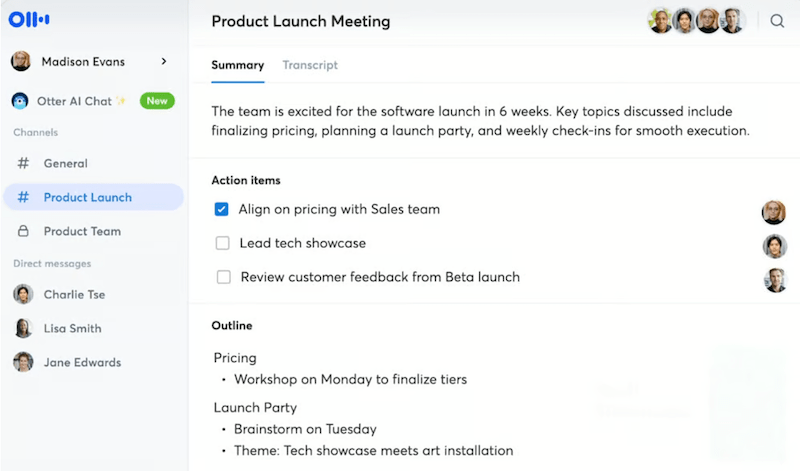Screen dimensions: 800x471
Task: Check the Lead tech showcase item
Action: [x=222, y=243]
